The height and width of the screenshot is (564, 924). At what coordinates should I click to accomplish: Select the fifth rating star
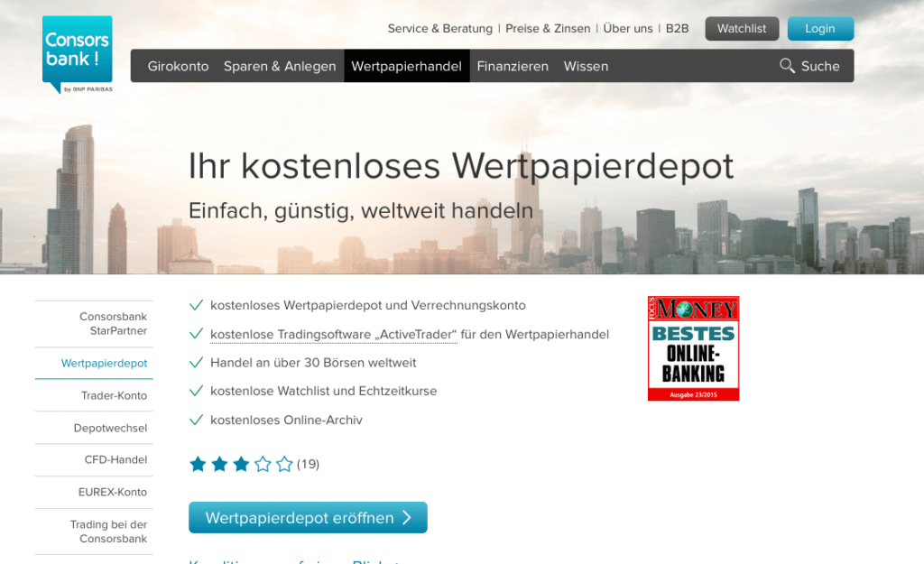pyautogui.click(x=284, y=465)
